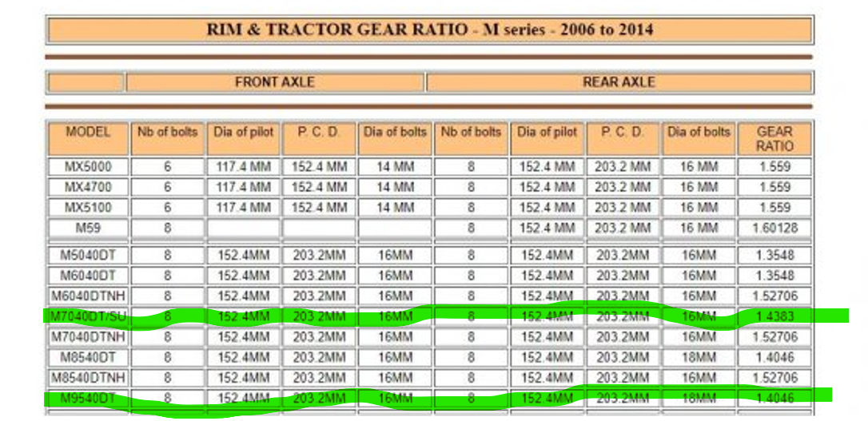Select the 1.4383 gear ratio value

pyautogui.click(x=774, y=316)
